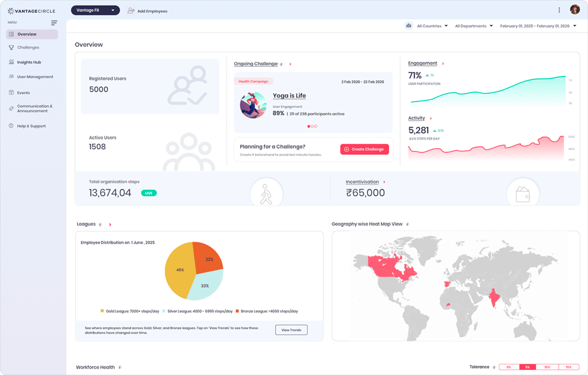Click the Create Challenge button

point(364,149)
